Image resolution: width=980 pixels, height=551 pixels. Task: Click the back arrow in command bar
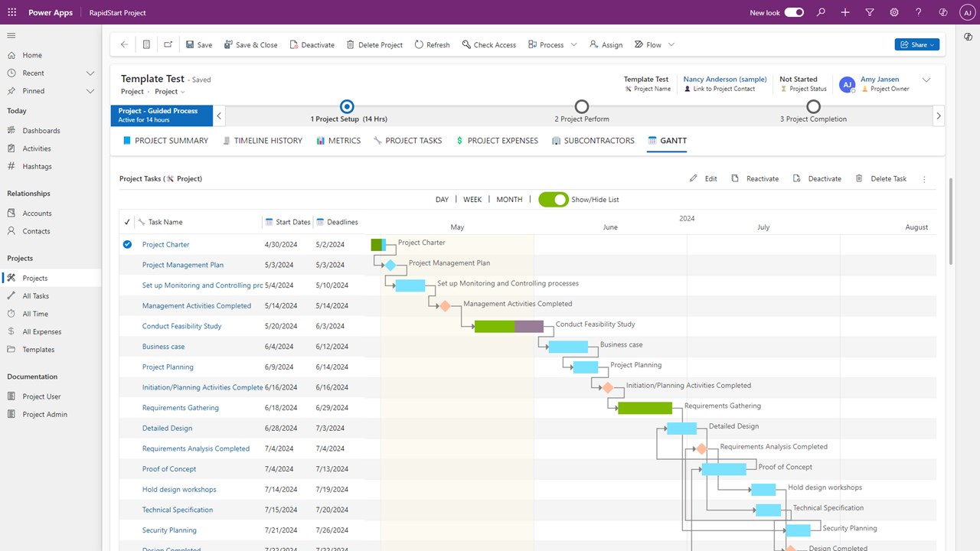tap(124, 44)
